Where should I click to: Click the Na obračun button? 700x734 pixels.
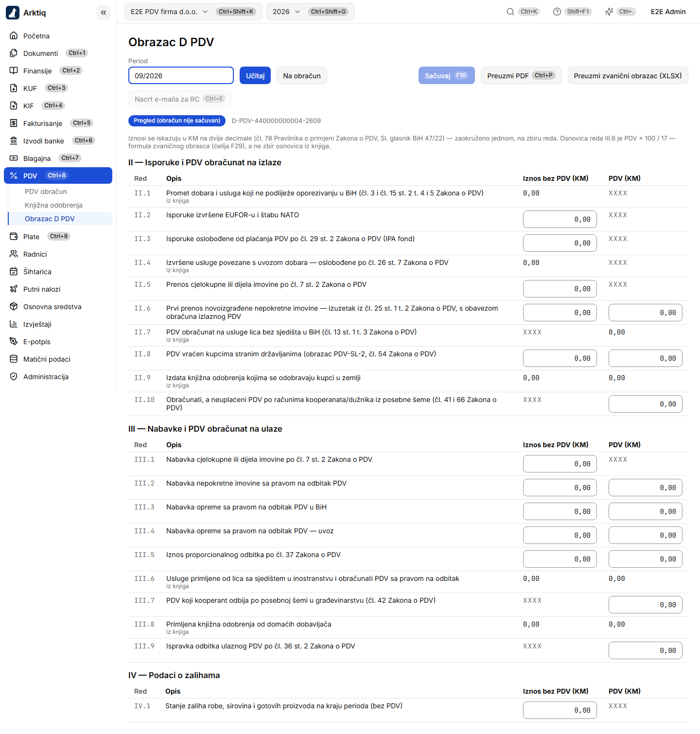click(x=302, y=75)
